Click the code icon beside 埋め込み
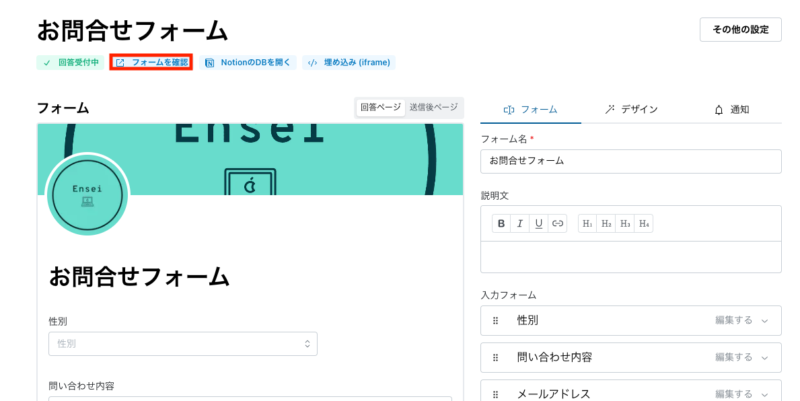800x401 pixels. (x=312, y=63)
